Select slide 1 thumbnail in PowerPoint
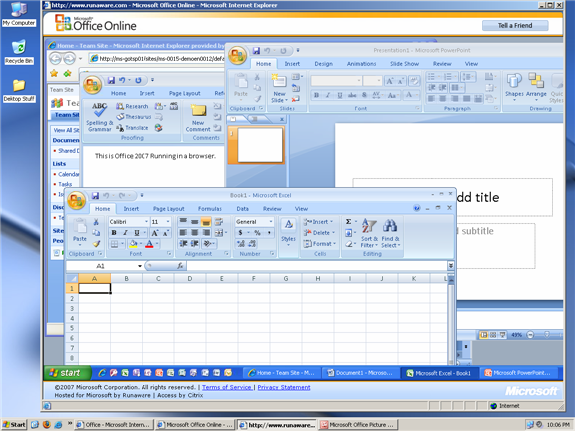The image size is (575, 431). pyautogui.click(x=260, y=145)
